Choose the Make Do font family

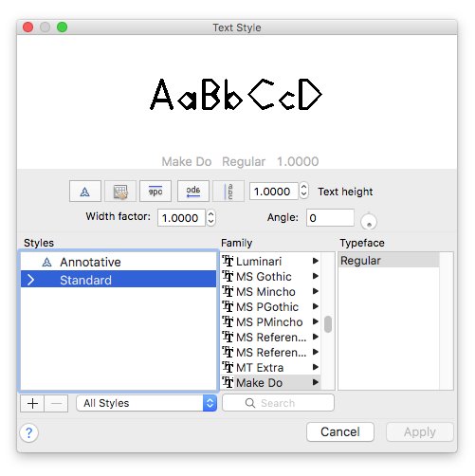point(270,383)
